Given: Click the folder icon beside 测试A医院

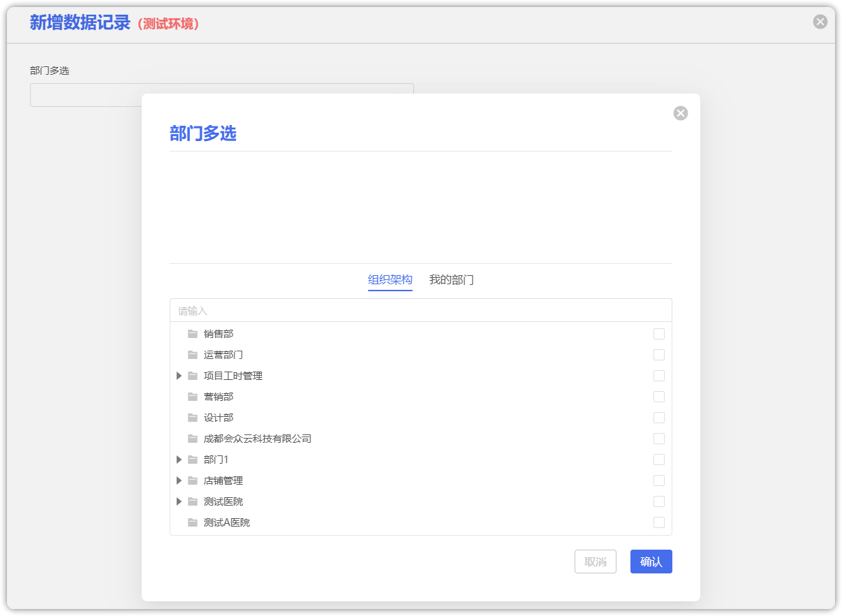Looking at the screenshot, I should tap(193, 522).
